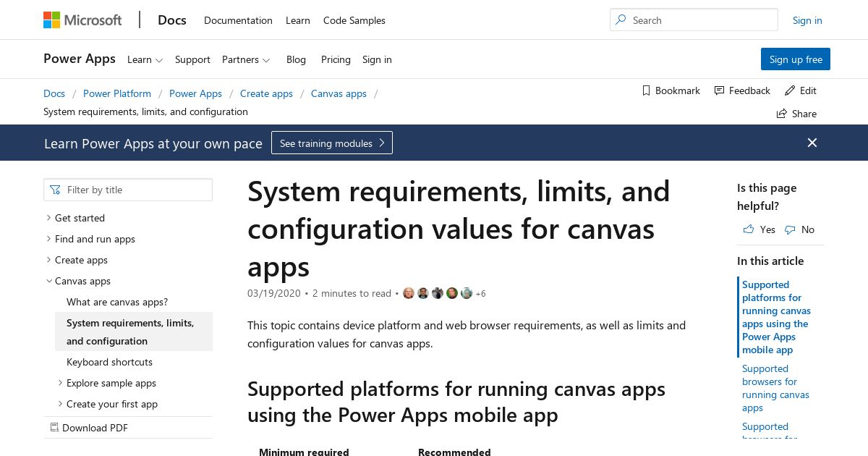The height and width of the screenshot is (456, 868).
Task: Expand the Create your first app node
Action: [x=60, y=404]
